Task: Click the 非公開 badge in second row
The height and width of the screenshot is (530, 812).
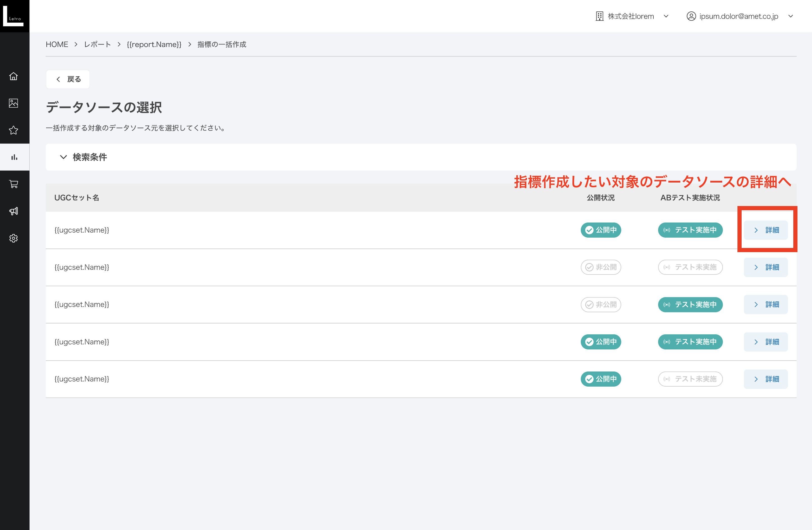Action: tap(600, 267)
